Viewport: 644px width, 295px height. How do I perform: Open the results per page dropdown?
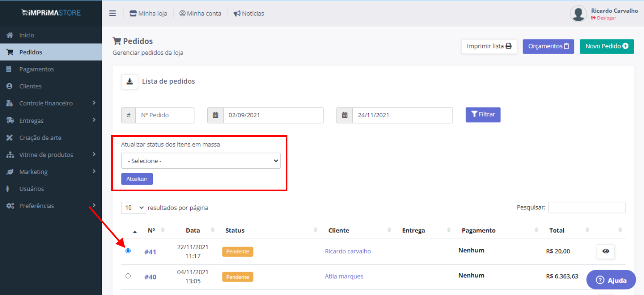(x=134, y=207)
